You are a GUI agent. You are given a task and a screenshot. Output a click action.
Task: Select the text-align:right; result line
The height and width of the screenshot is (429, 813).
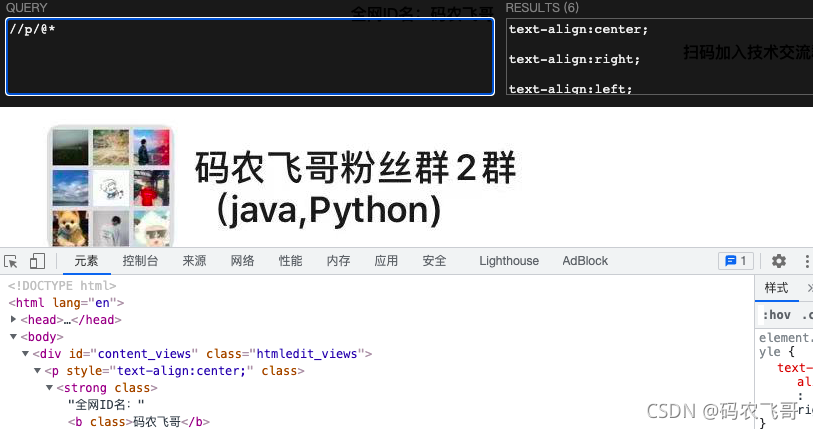click(574, 59)
